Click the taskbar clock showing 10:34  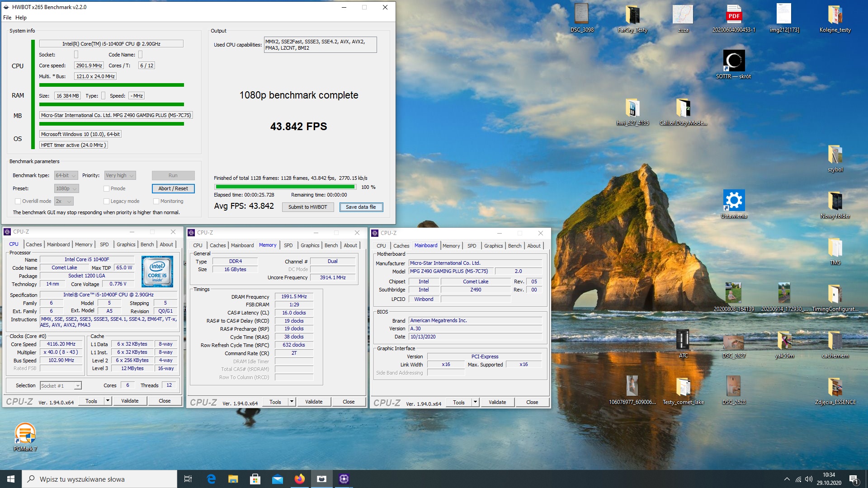pos(829,479)
